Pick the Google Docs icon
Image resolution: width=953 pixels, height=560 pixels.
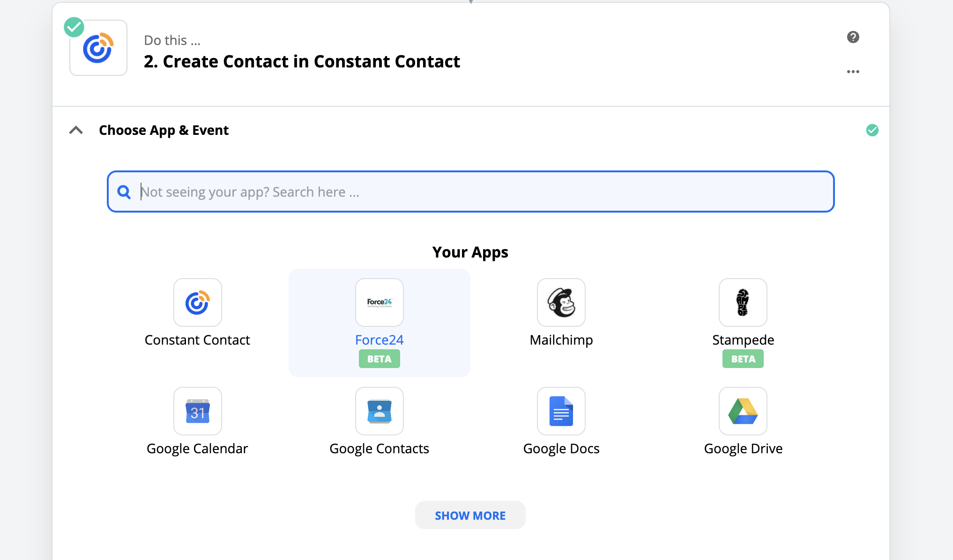[x=561, y=411]
